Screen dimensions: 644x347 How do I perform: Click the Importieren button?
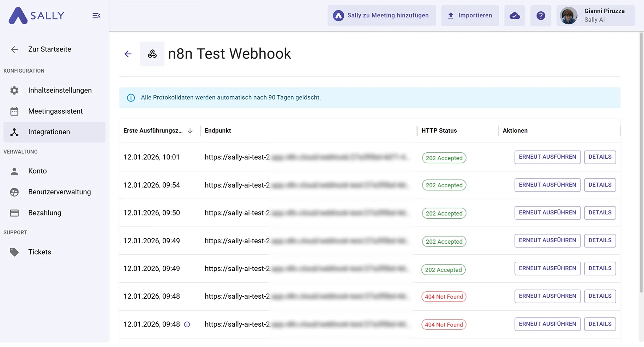tap(470, 16)
